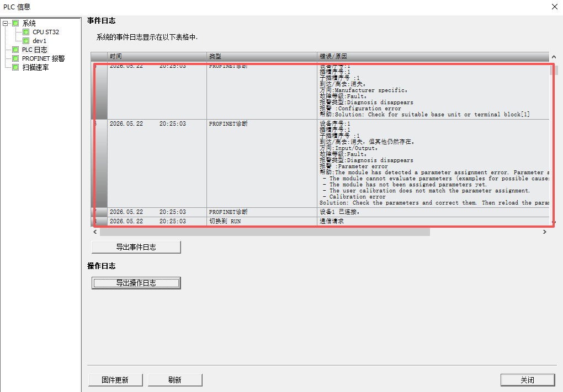Click the 时间 column header
The image size is (563, 392).
tap(157, 57)
